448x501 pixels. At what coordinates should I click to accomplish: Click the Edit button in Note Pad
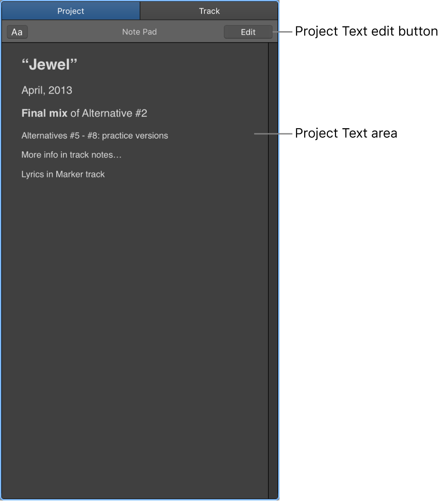coord(248,32)
